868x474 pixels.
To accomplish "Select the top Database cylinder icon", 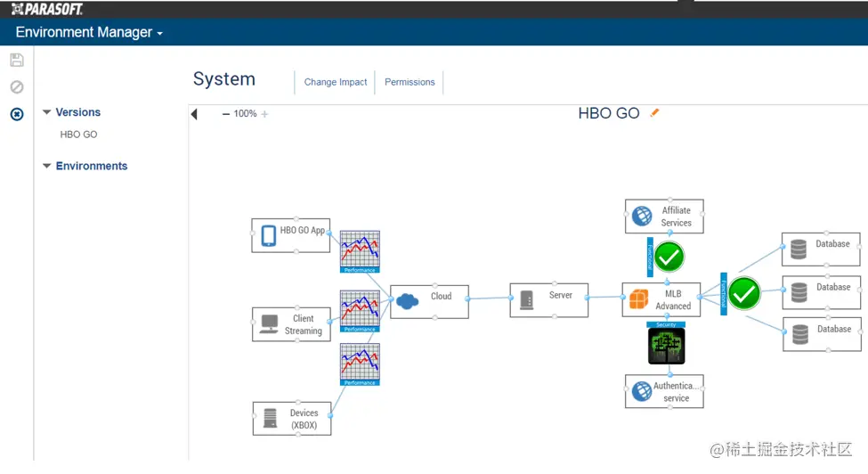I will [799, 249].
